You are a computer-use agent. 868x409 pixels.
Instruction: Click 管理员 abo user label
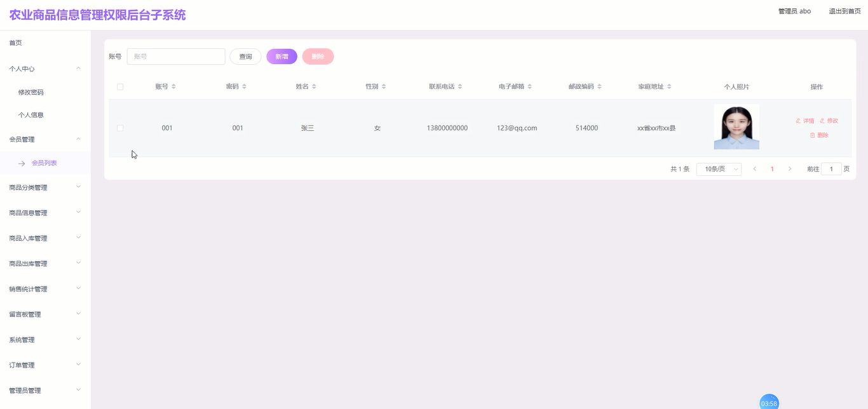(x=794, y=11)
